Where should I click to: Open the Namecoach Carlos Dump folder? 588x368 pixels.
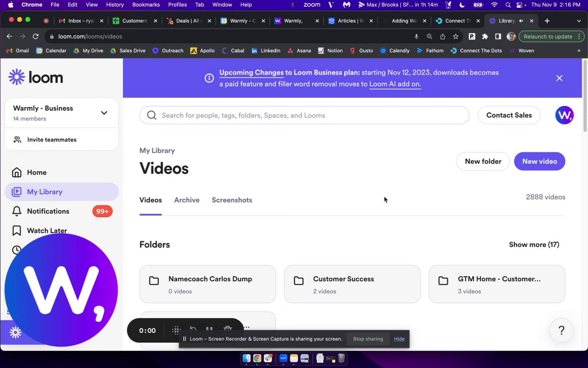pyautogui.click(x=208, y=284)
